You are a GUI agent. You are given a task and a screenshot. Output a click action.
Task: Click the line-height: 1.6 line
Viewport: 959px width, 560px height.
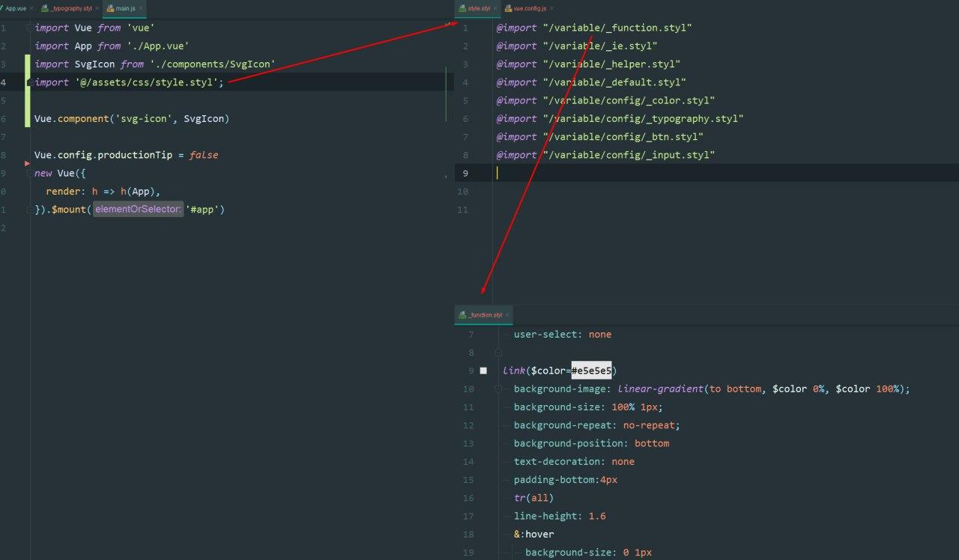point(560,516)
